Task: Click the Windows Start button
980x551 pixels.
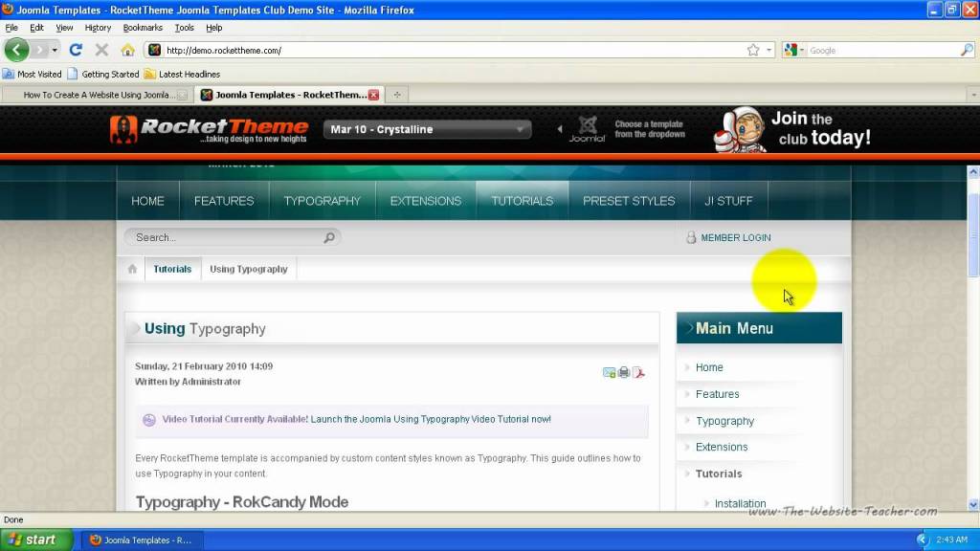Action: pos(36,540)
